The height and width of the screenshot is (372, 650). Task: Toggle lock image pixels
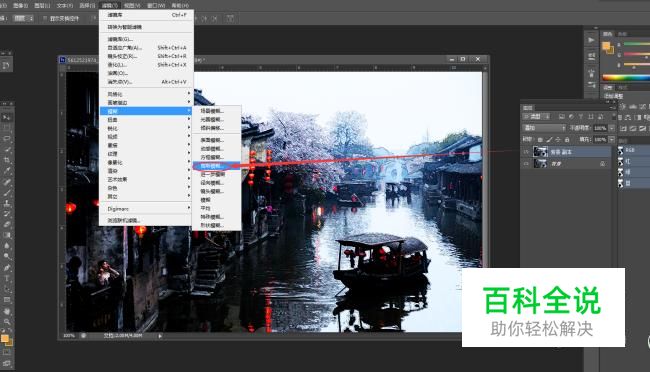coord(549,140)
